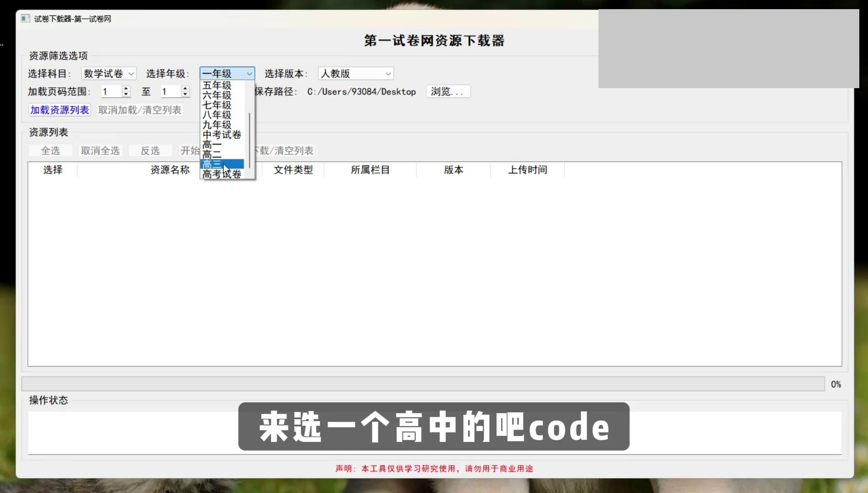Pick 中考试卷 from the open dropdown
The height and width of the screenshot is (493, 868).
point(222,135)
